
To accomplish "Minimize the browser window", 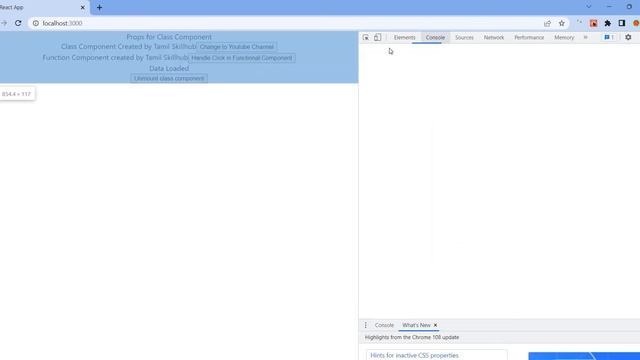I will pos(609,7).
